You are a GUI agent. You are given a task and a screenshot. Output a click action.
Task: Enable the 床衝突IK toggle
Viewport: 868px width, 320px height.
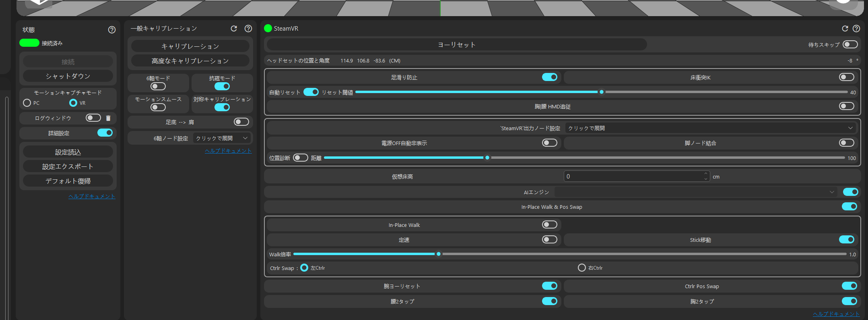(846, 77)
